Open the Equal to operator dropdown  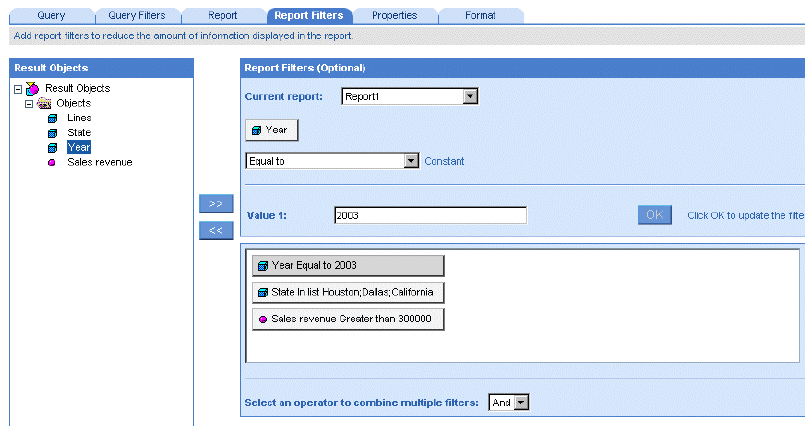410,161
